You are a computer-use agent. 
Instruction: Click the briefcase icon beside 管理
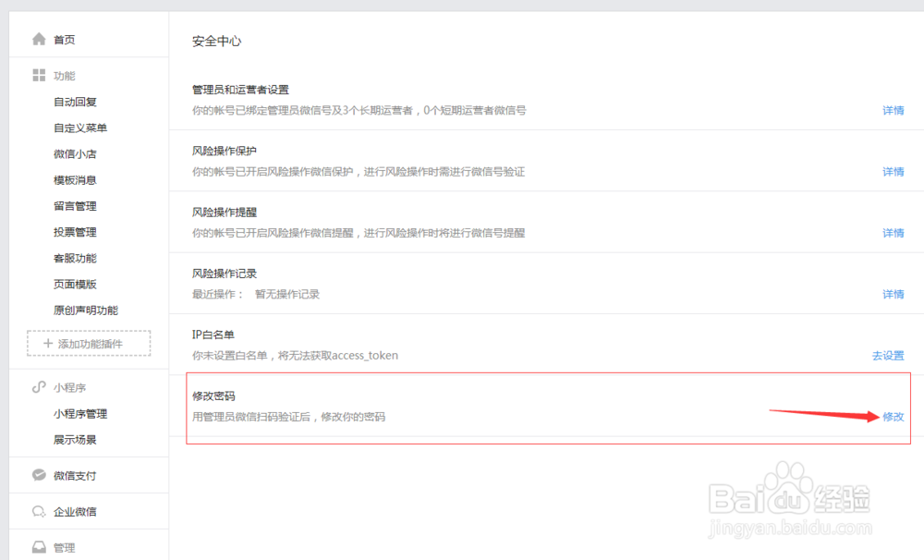(37, 547)
